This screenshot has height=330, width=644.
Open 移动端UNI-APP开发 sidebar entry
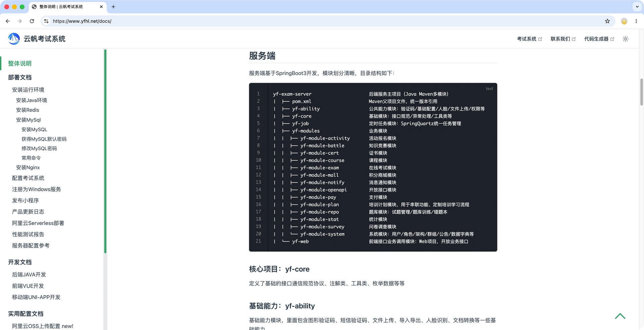pos(36,297)
